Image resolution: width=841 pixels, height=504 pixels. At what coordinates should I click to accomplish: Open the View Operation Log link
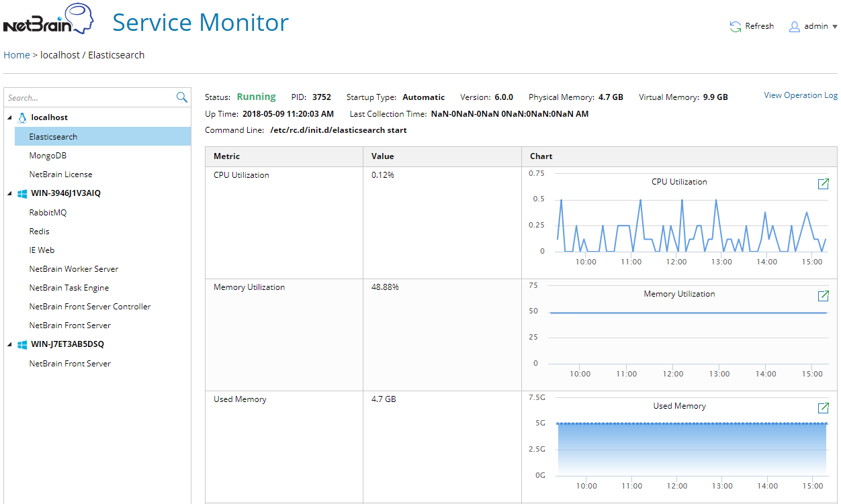coord(800,95)
